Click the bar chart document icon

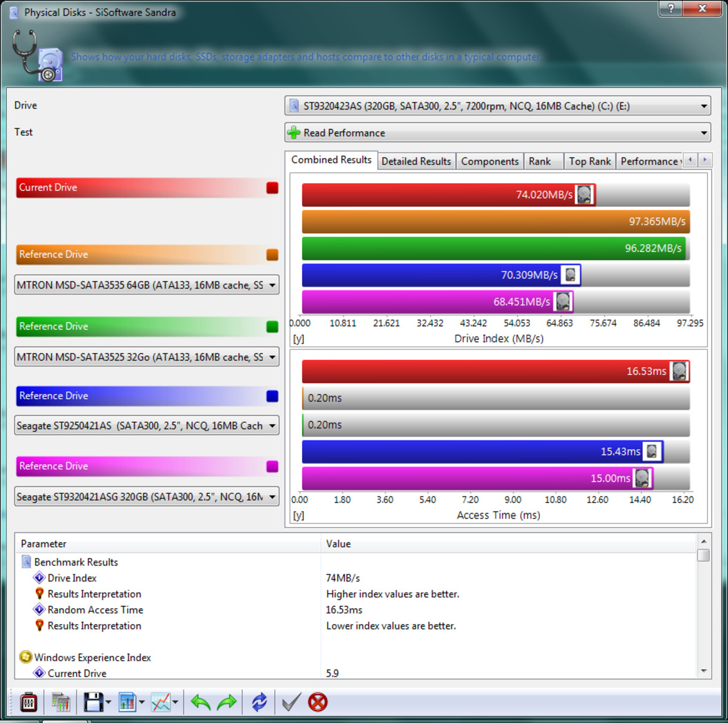[x=127, y=702]
